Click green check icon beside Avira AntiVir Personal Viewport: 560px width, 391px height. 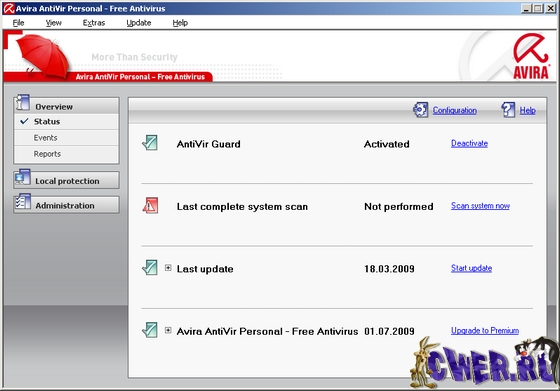pos(150,330)
